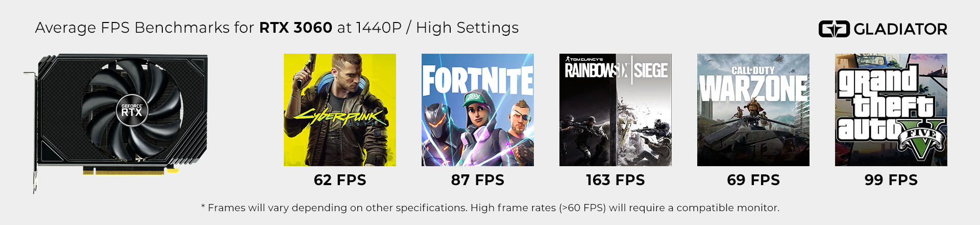This screenshot has height=225, width=980.
Task: Click the GLADIATOR brand name text
Action: pos(900,29)
